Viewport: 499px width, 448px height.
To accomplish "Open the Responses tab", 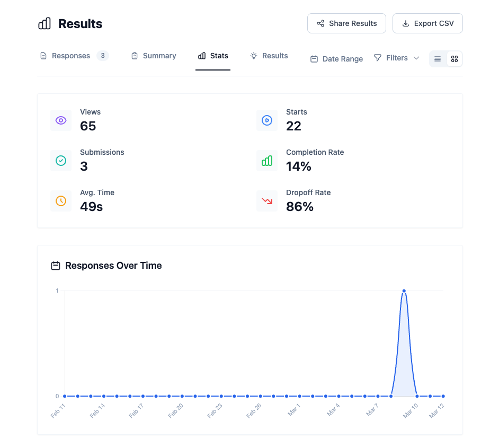I will 70,56.
